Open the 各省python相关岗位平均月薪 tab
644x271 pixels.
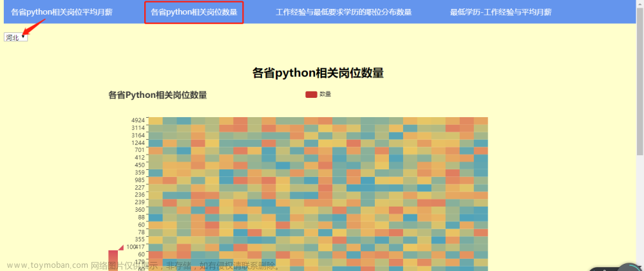[62, 12]
